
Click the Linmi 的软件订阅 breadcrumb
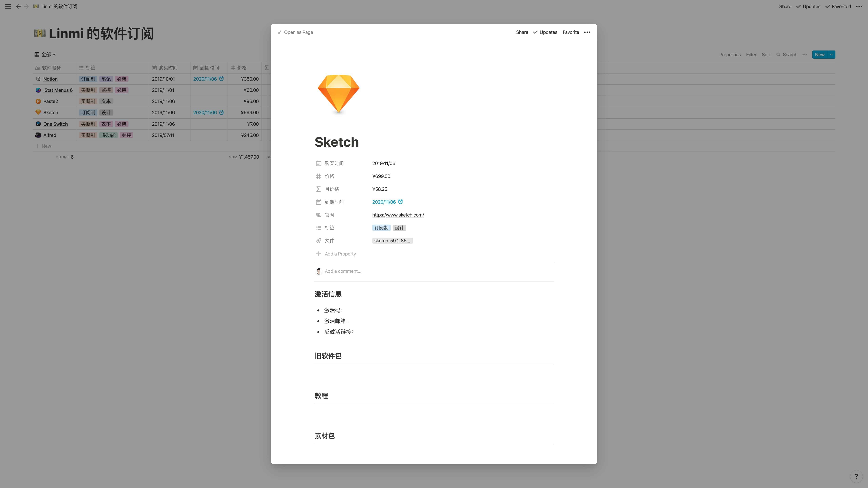55,6
